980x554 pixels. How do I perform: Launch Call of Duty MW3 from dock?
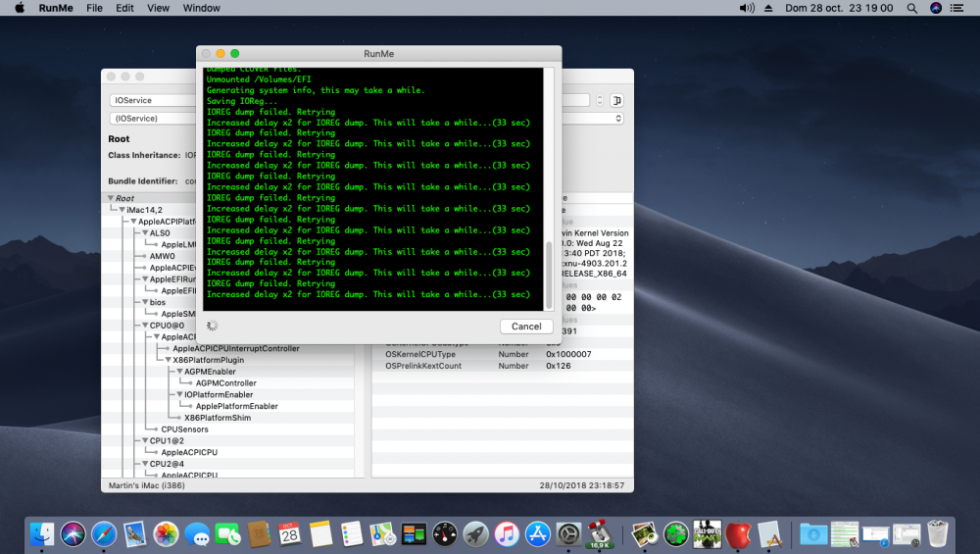pyautogui.click(x=707, y=534)
